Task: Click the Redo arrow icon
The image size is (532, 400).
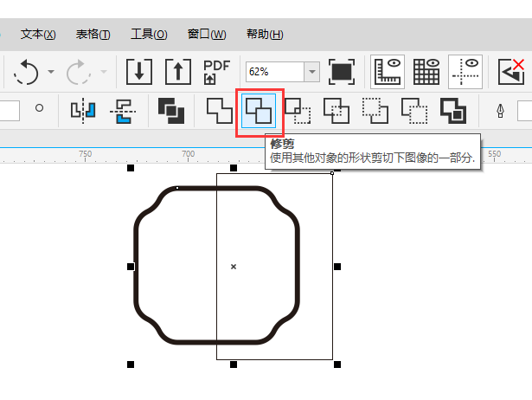Action: pyautogui.click(x=79, y=72)
